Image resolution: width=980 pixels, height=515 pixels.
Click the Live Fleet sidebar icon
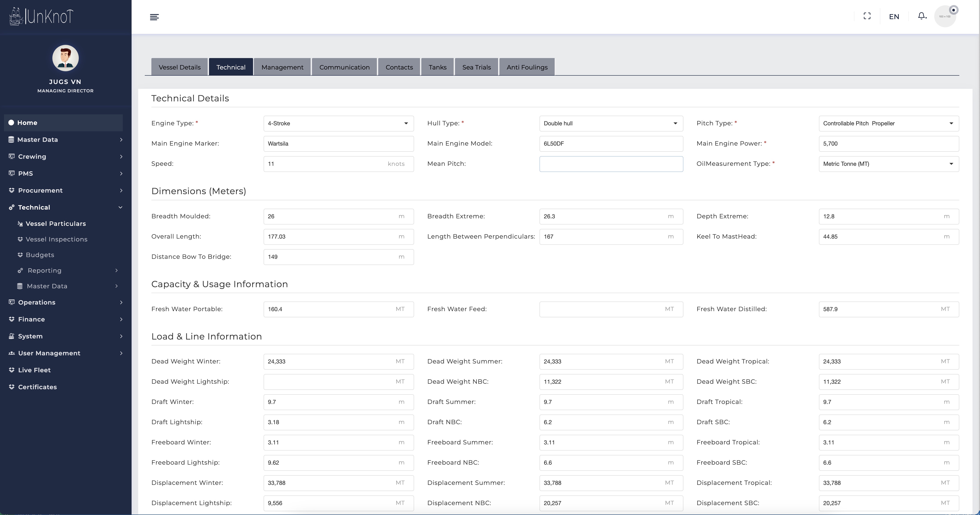click(x=11, y=370)
